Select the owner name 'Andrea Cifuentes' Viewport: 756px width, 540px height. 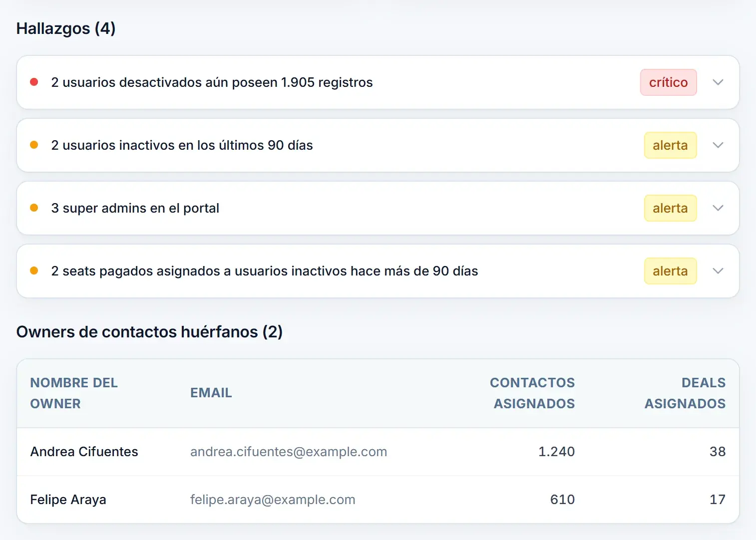pyautogui.click(x=84, y=452)
